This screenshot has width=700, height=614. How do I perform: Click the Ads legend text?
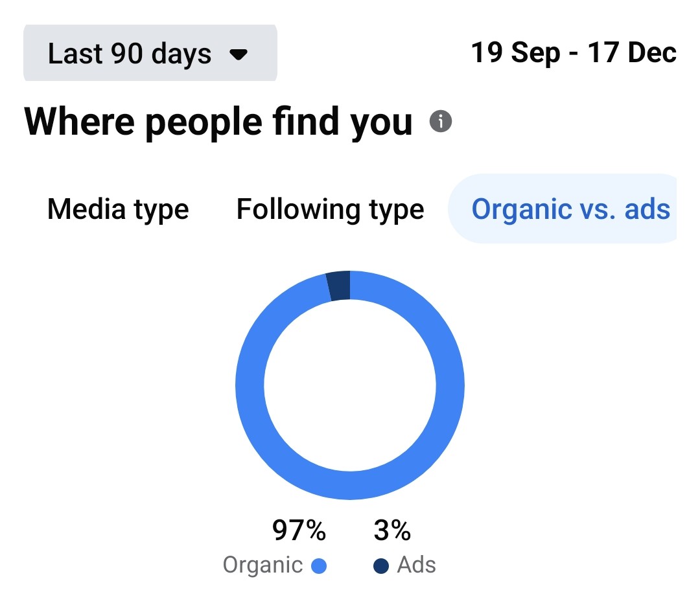[x=416, y=565]
